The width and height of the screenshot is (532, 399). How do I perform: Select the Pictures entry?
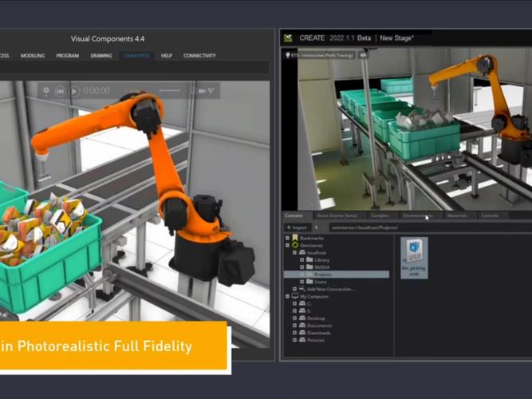pos(312,340)
